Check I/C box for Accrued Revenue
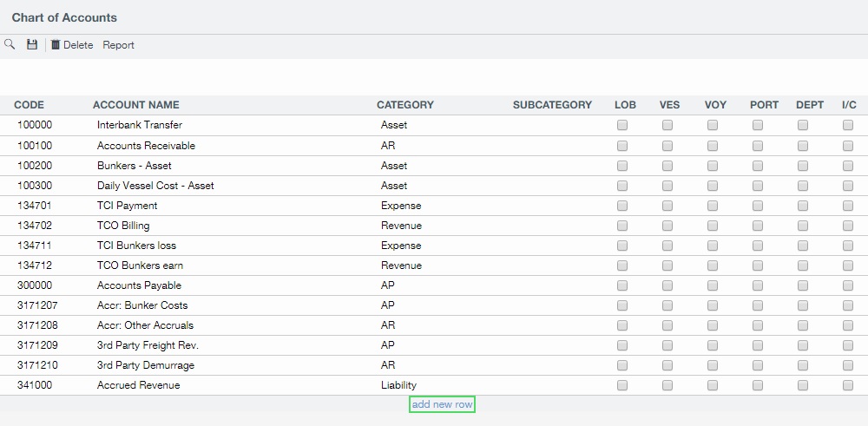 click(848, 385)
